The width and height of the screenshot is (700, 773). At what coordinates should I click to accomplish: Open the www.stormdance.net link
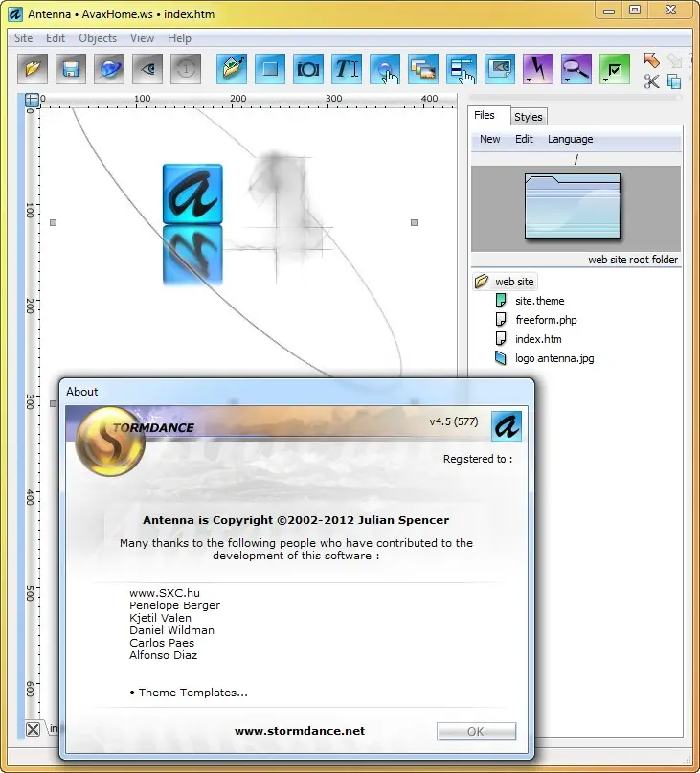click(299, 731)
